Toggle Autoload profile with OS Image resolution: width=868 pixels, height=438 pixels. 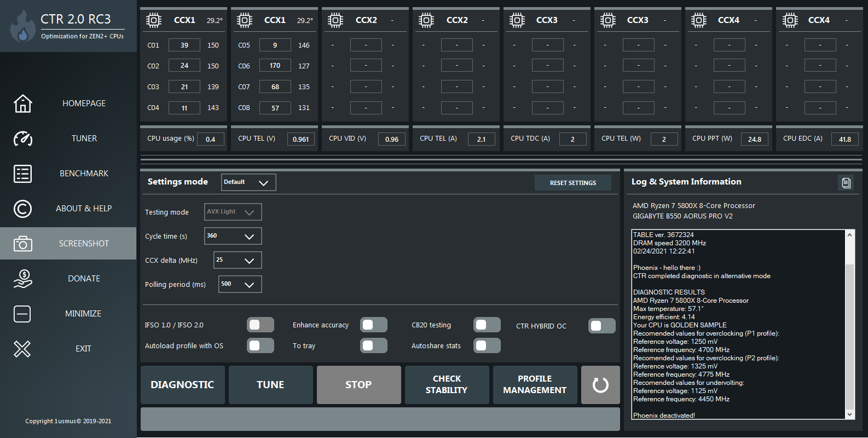tap(261, 346)
